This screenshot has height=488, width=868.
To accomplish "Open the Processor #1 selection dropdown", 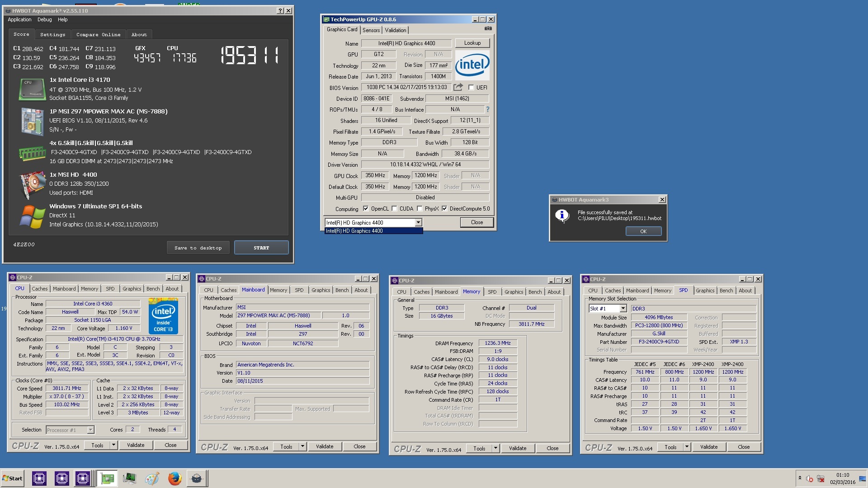I will pos(90,430).
